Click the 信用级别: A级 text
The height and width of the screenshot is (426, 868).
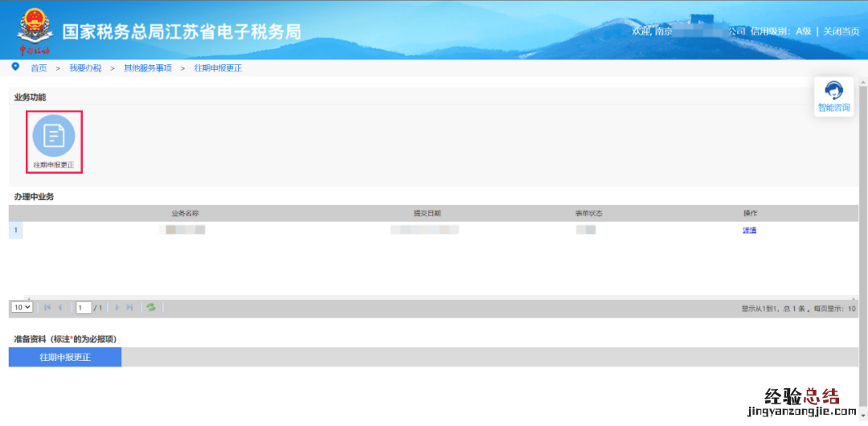(780, 31)
